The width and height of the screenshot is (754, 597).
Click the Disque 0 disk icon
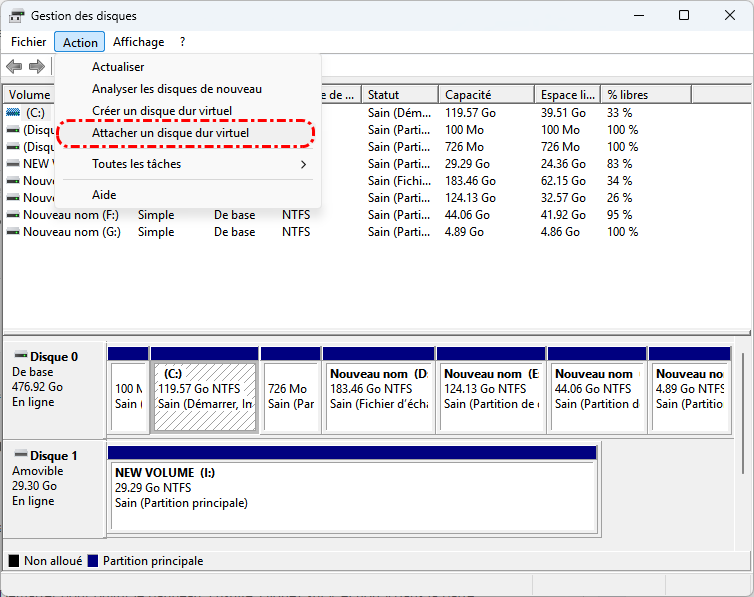coord(20,356)
